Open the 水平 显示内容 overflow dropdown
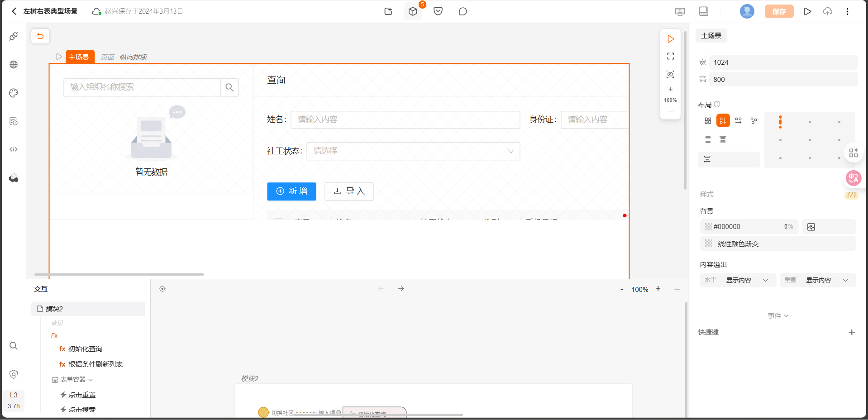Screen dimensions: 868x420 click(738, 280)
